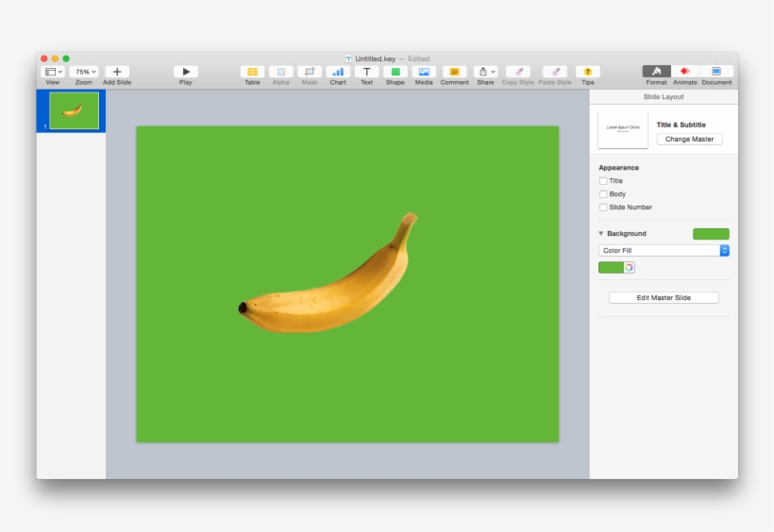This screenshot has height=532, width=774.
Task: Enable the Body checkbox
Action: point(603,194)
